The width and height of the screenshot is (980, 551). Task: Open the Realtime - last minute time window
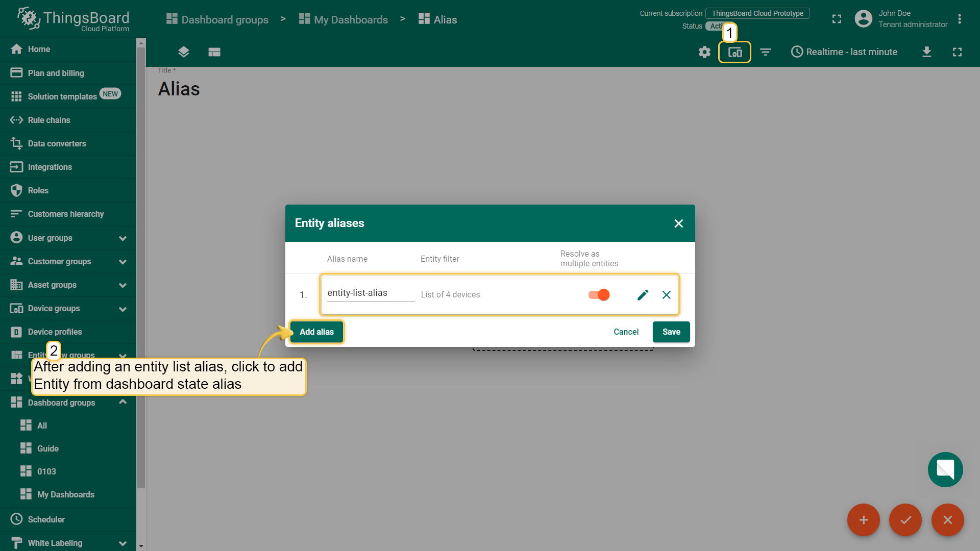click(844, 52)
